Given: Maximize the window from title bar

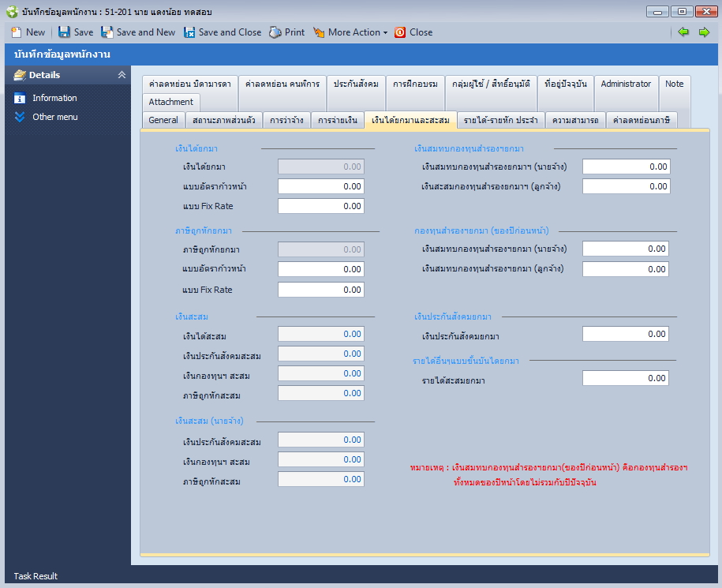Looking at the screenshot, I should coord(682,12).
